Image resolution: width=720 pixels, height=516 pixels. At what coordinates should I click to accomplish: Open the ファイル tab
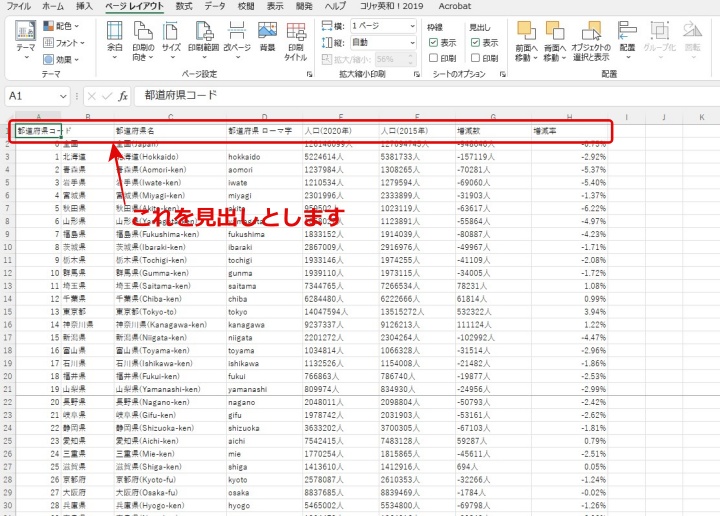(18, 6)
